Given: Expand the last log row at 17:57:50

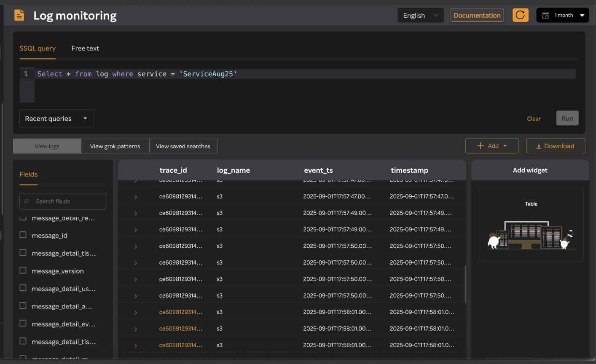Looking at the screenshot, I should 135,296.
